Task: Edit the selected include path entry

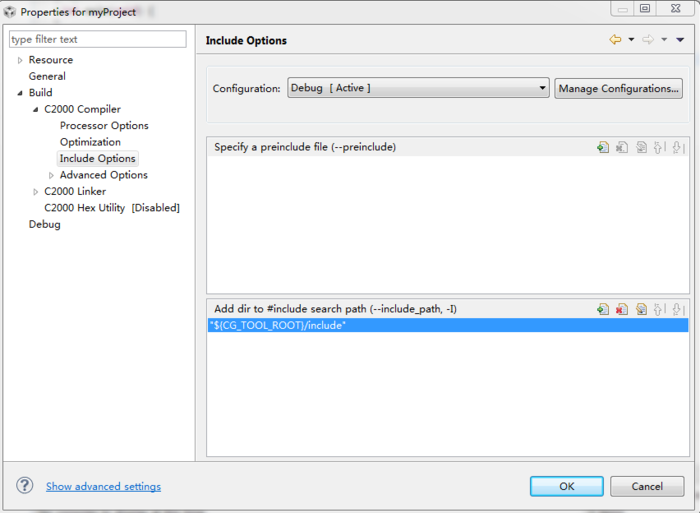Action: click(x=640, y=309)
